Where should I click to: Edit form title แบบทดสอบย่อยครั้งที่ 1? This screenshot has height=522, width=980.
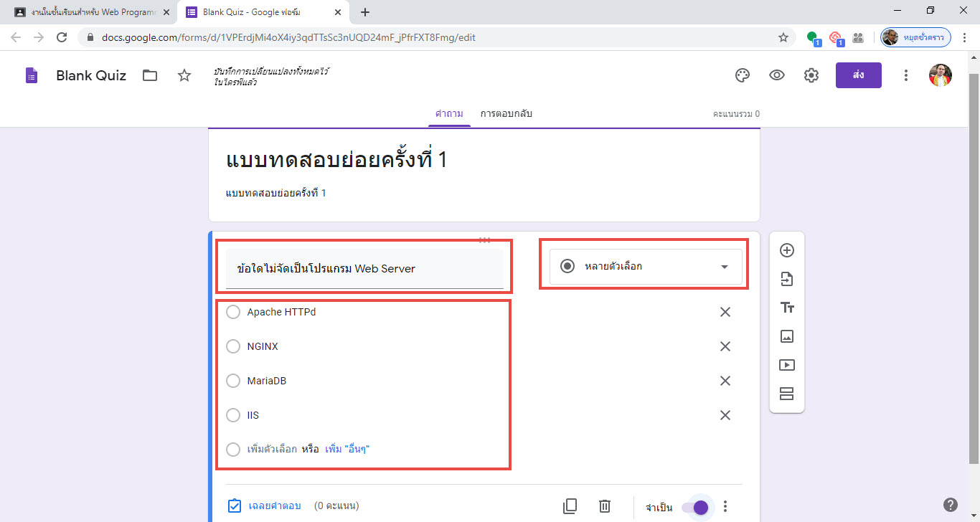coord(336,160)
